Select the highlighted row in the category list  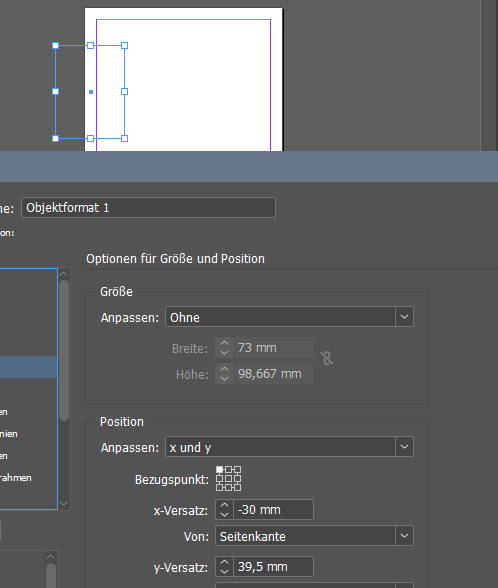(x=28, y=367)
